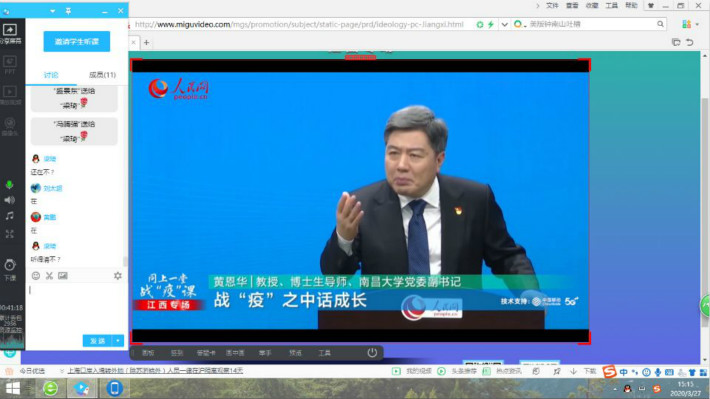The width and height of the screenshot is (710, 399).
Task: Insert an image using the picture icon
Action: coord(62,276)
